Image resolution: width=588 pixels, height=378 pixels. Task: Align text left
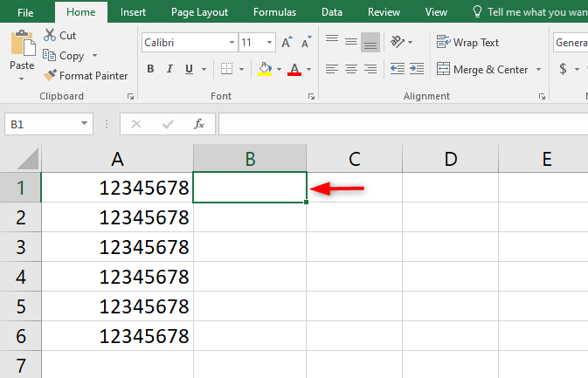[332, 69]
